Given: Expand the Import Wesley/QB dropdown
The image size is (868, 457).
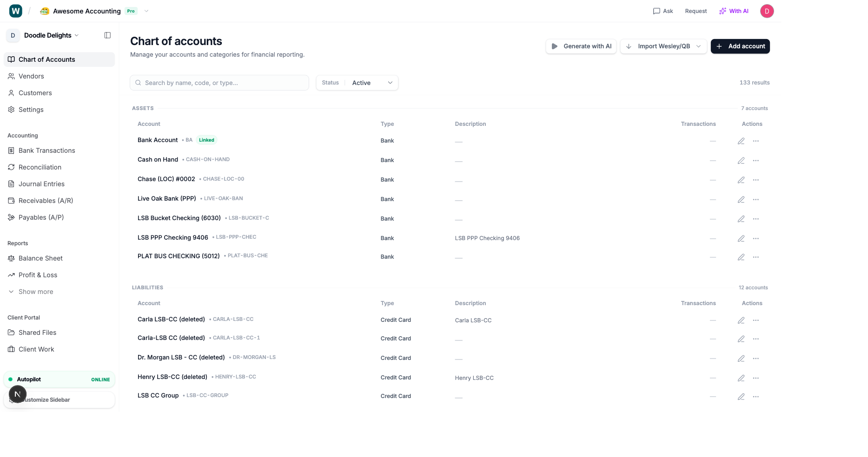Looking at the screenshot, I should coord(698,46).
